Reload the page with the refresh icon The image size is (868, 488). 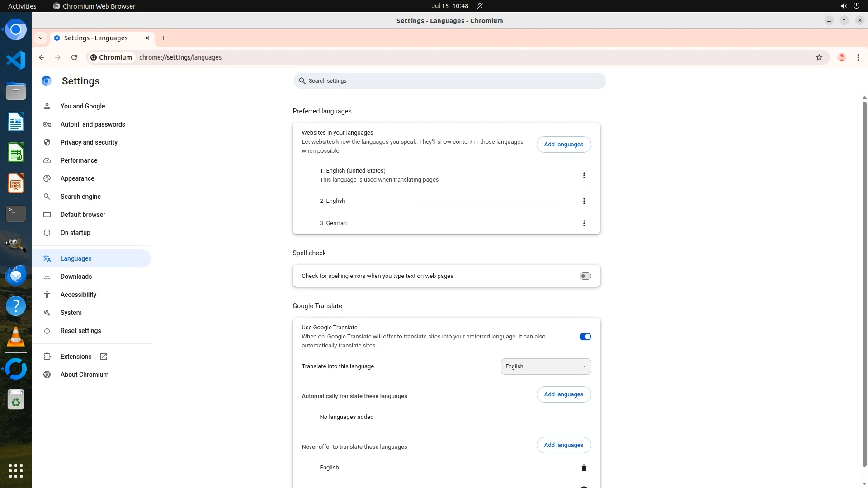coord(74,57)
